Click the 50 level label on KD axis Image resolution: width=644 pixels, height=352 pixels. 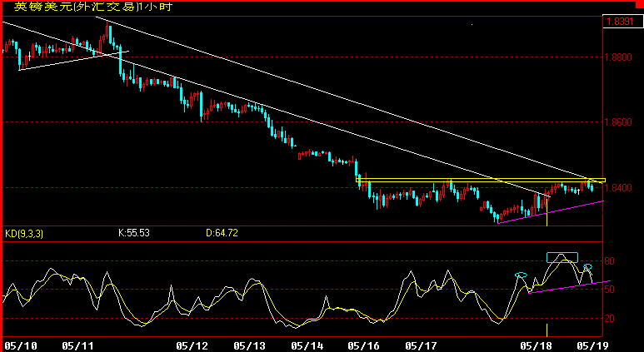tap(610, 290)
